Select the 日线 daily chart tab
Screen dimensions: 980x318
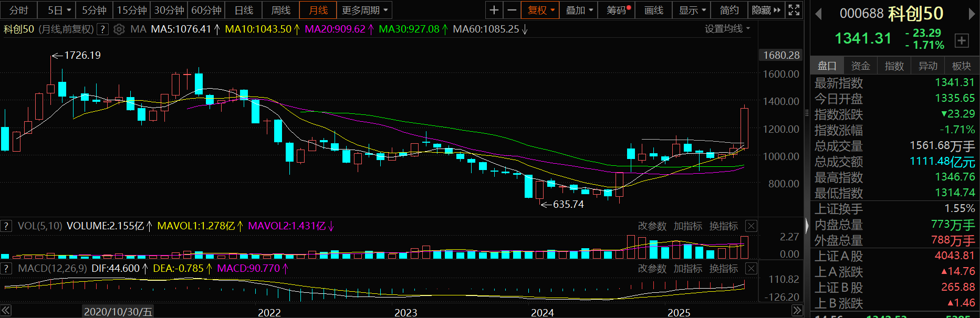pos(244,10)
